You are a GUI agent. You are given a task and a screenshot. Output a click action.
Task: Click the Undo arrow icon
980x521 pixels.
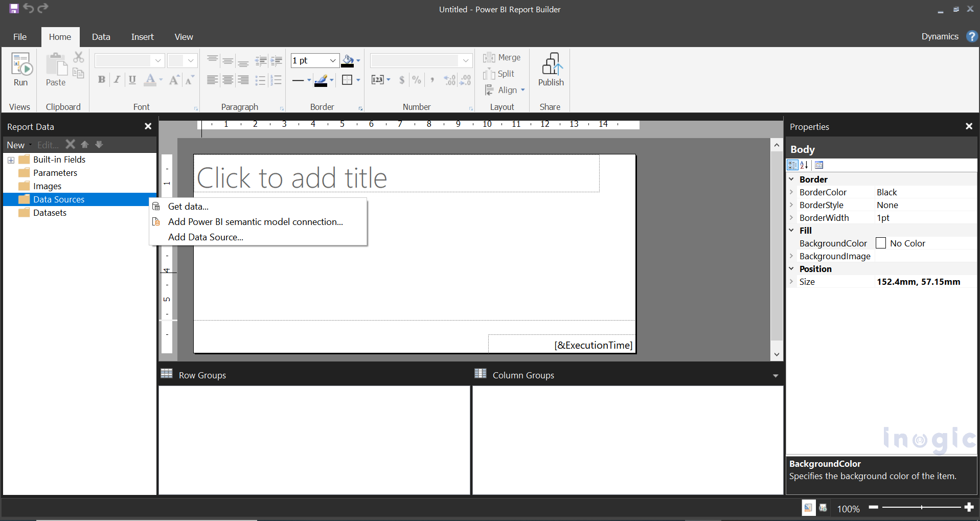29,8
